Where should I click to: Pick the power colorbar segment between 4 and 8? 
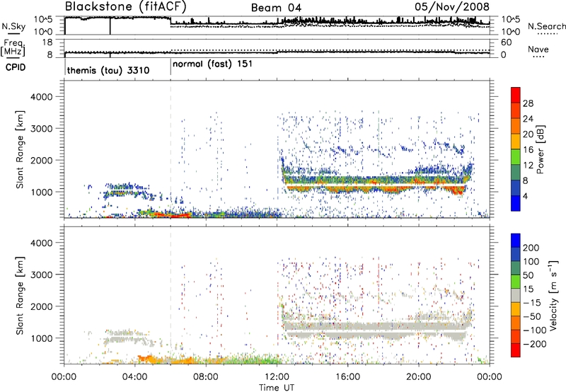[x=516, y=188]
